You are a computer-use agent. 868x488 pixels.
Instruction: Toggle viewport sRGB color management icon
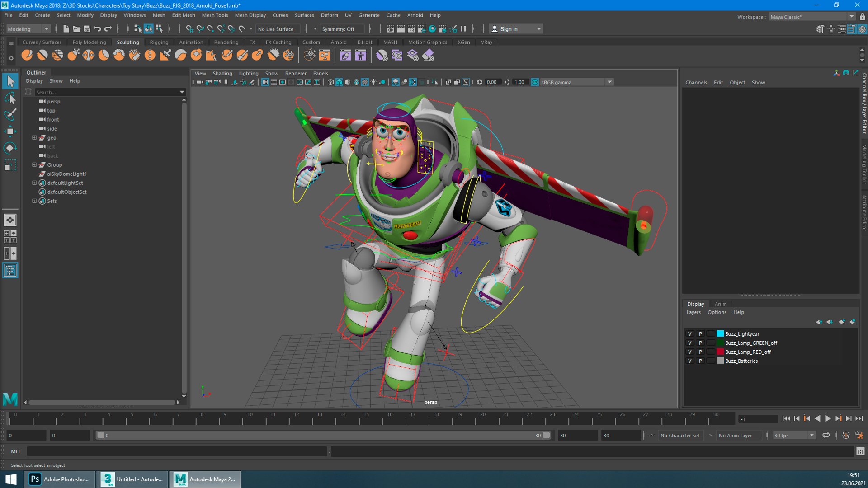[x=535, y=82]
